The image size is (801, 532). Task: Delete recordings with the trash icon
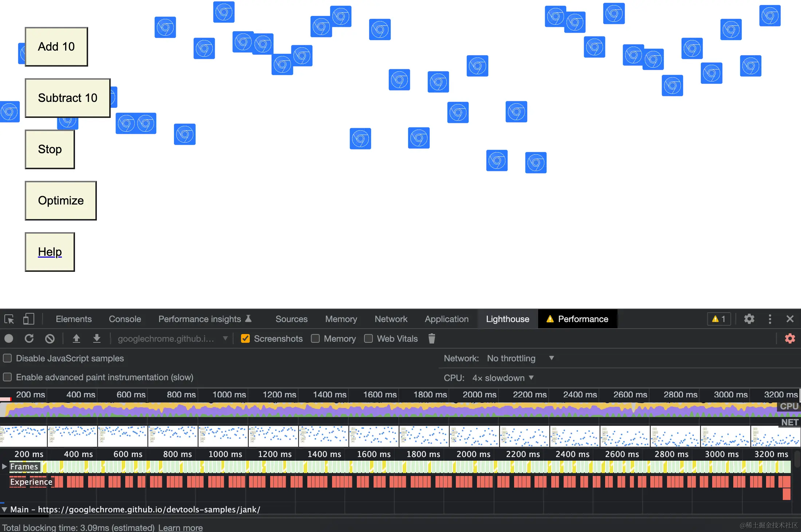(x=431, y=338)
